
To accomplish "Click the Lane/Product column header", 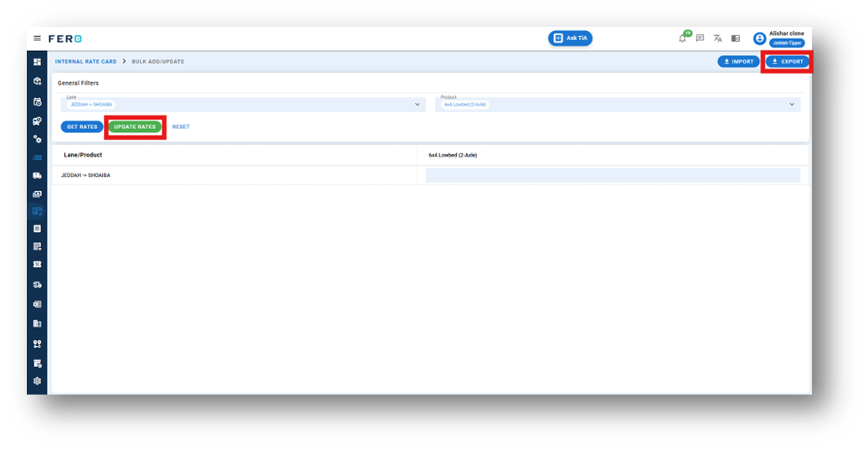I will tap(83, 155).
